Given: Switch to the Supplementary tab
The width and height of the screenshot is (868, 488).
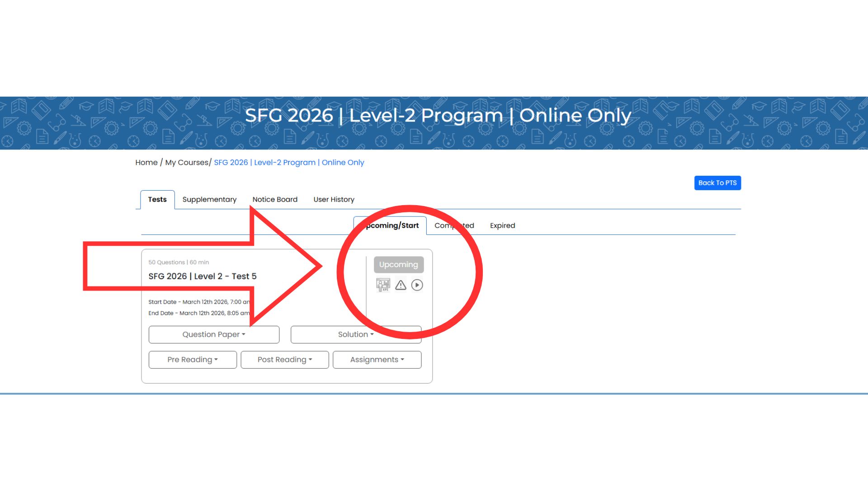Looking at the screenshot, I should [x=209, y=199].
